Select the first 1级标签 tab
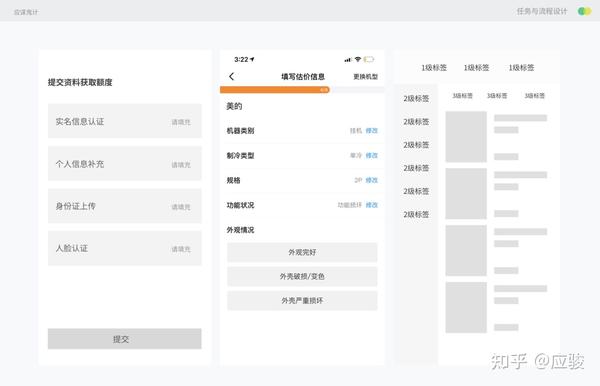Screen dimensions: 600x386 click(x=434, y=68)
